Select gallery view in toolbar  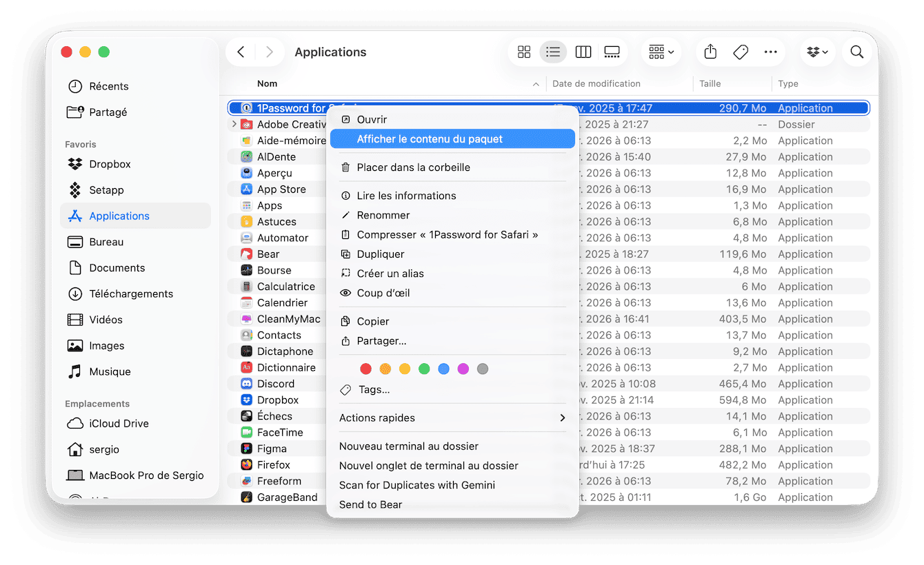612,52
